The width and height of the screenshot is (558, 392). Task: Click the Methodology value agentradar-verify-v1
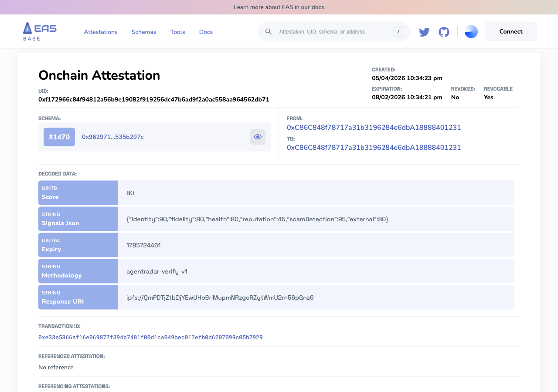(x=157, y=271)
